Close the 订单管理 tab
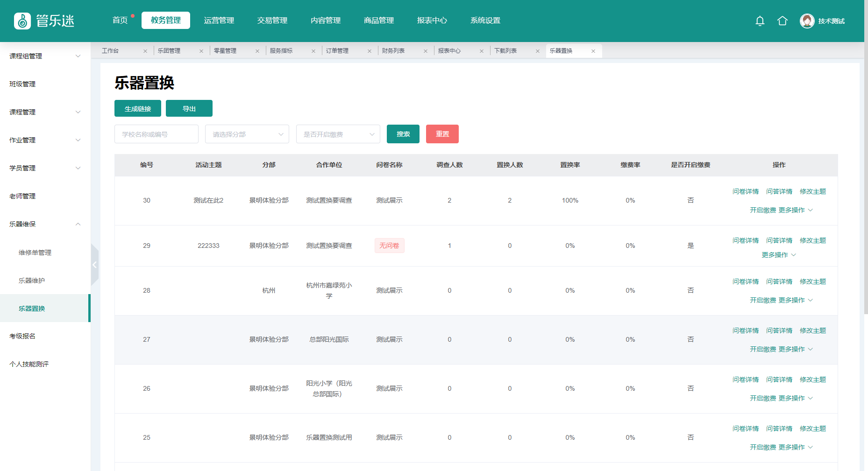The image size is (868, 471). pos(370,51)
